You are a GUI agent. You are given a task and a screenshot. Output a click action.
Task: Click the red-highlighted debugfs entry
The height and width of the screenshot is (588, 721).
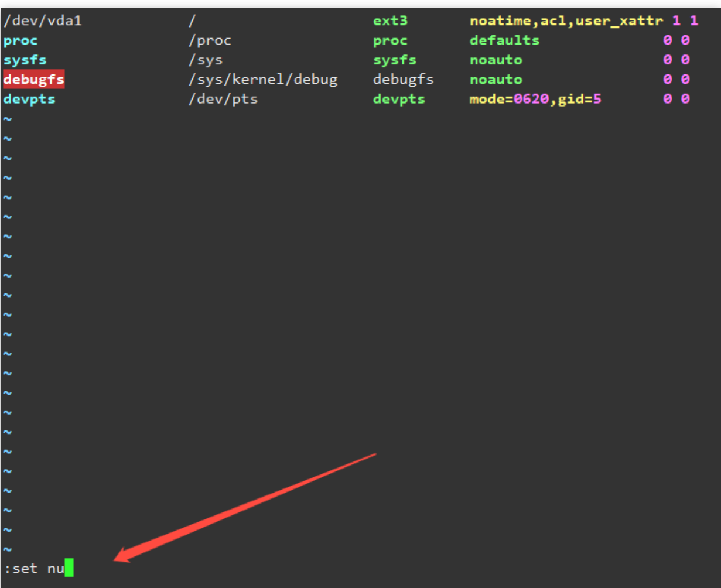click(x=33, y=79)
